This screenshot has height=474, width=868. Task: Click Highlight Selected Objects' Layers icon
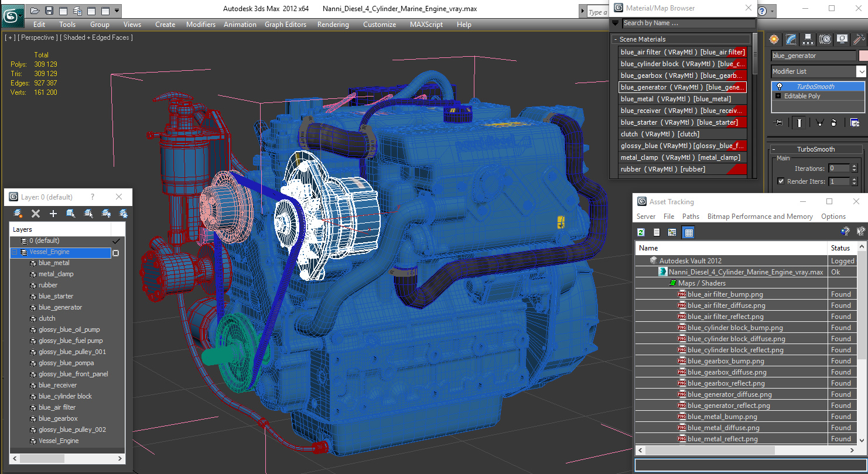coord(88,214)
